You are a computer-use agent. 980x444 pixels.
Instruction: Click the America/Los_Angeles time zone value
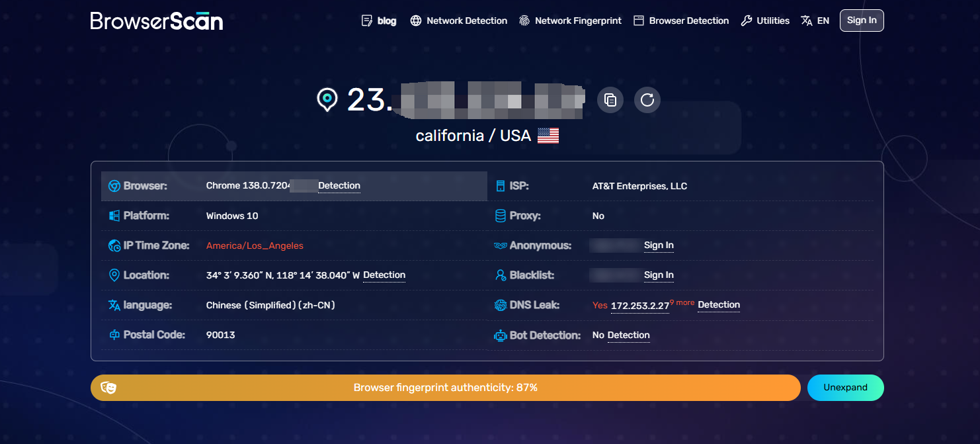[255, 245]
